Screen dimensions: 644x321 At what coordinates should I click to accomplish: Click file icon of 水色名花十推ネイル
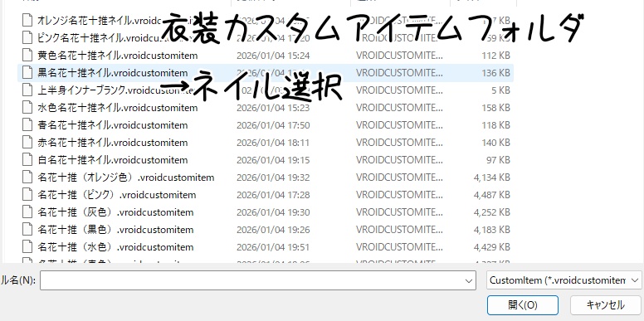[27, 108]
